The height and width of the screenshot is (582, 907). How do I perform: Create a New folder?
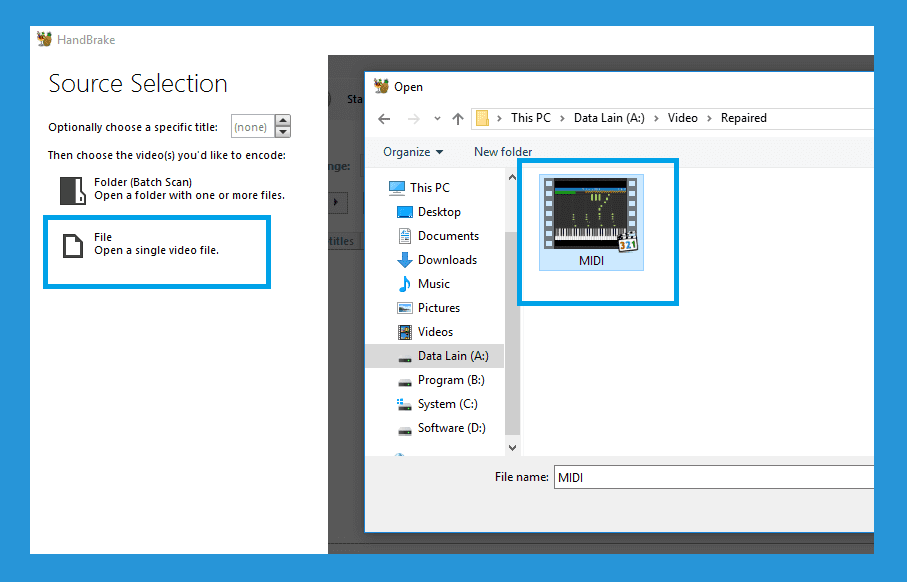[503, 152]
